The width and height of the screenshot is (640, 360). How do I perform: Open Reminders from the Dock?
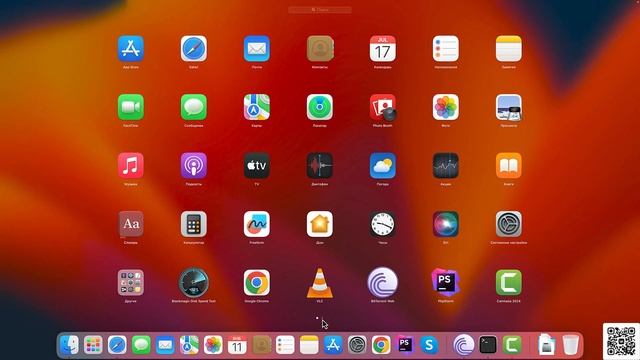coord(285,345)
